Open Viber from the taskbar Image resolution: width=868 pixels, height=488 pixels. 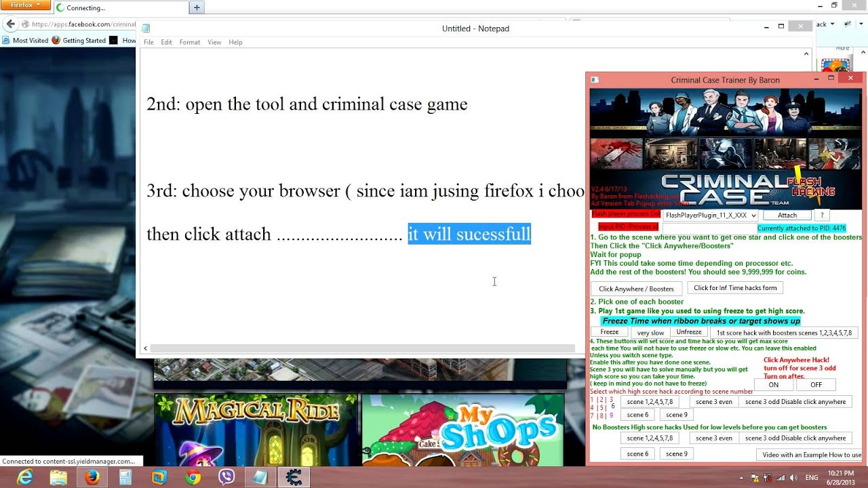(226, 477)
